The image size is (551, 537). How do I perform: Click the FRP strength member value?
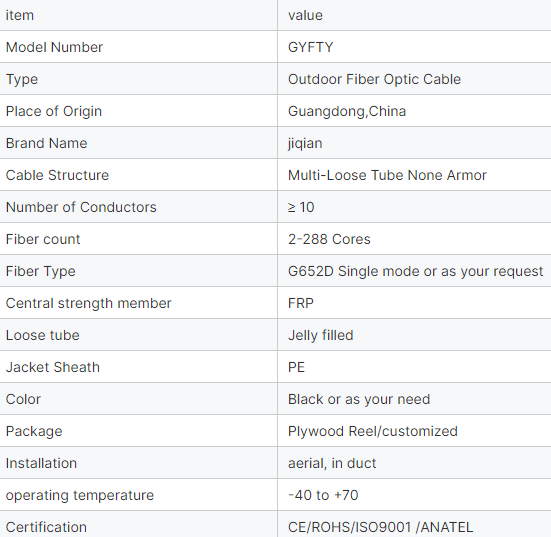click(301, 303)
